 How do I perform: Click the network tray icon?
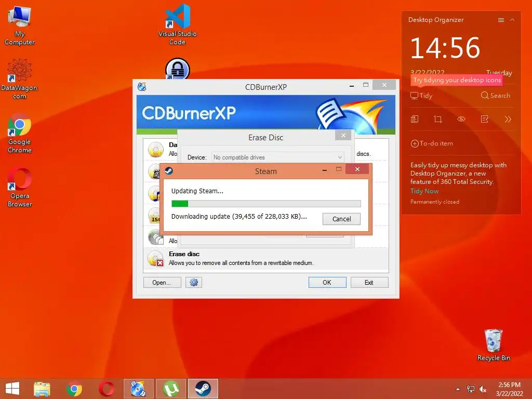[x=471, y=389]
